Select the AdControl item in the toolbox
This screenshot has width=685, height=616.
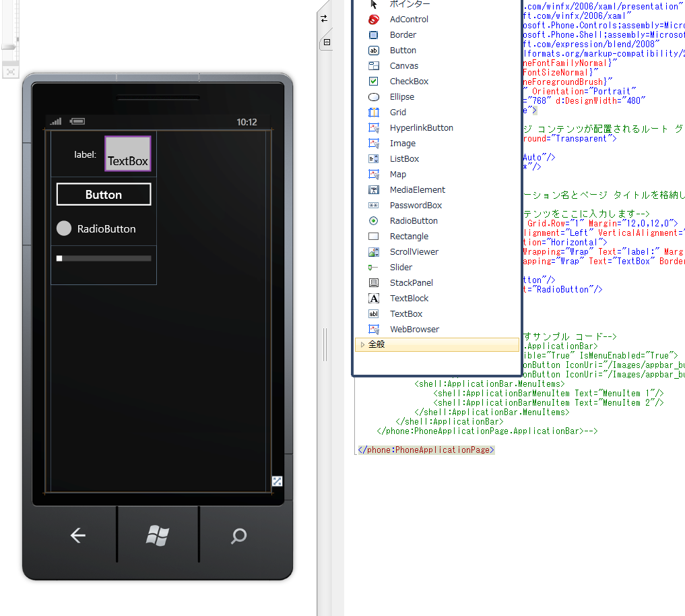407,19
